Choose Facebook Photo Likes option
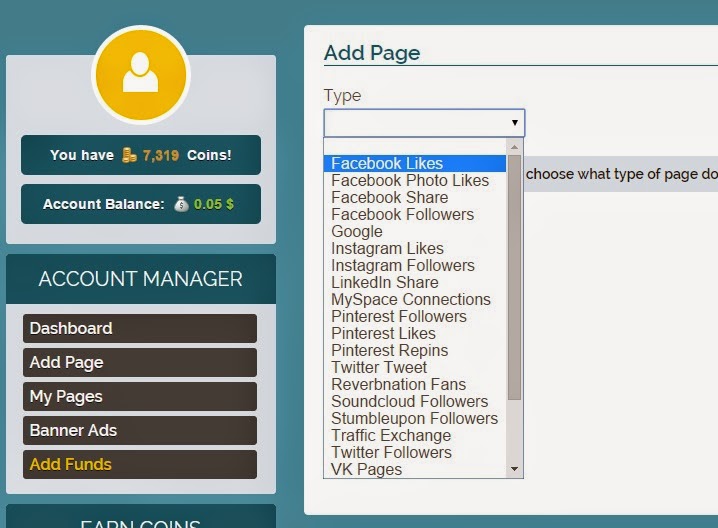 click(x=414, y=180)
